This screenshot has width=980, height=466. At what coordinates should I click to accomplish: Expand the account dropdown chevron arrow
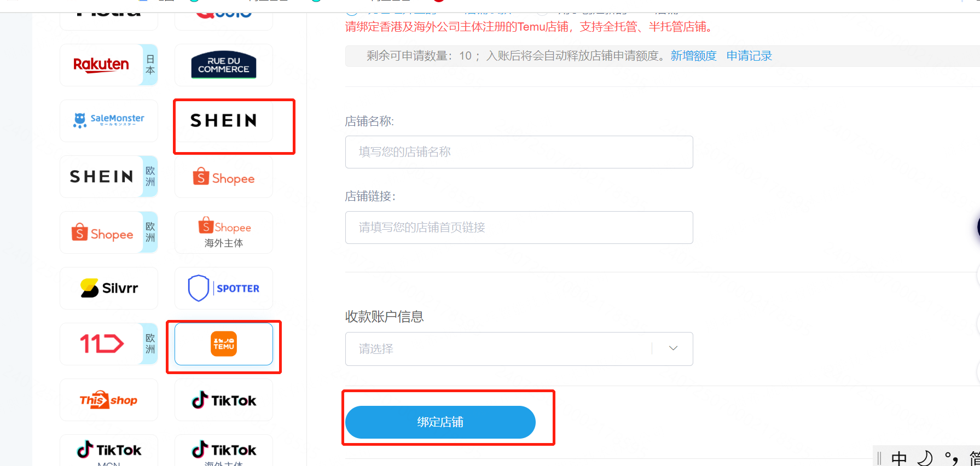click(x=674, y=348)
